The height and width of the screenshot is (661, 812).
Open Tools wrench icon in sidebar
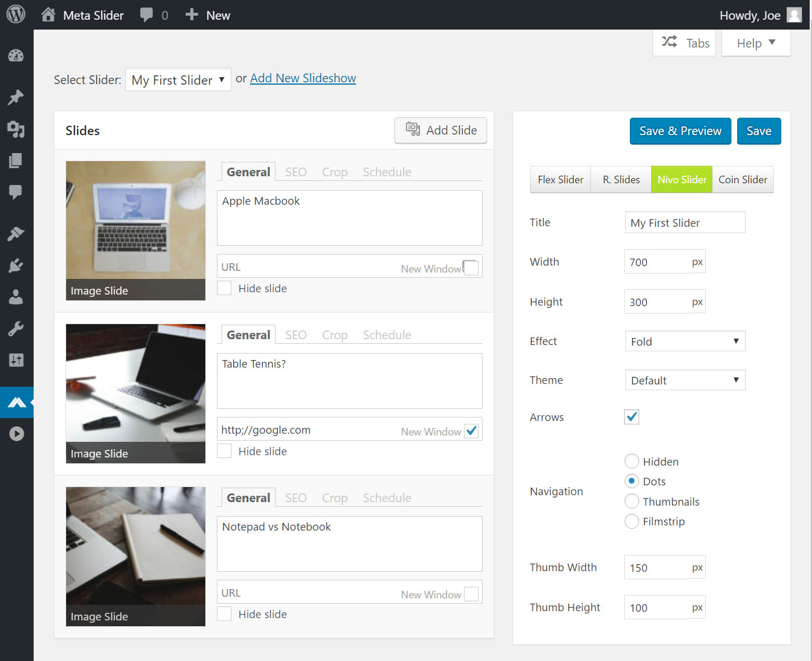click(x=16, y=329)
